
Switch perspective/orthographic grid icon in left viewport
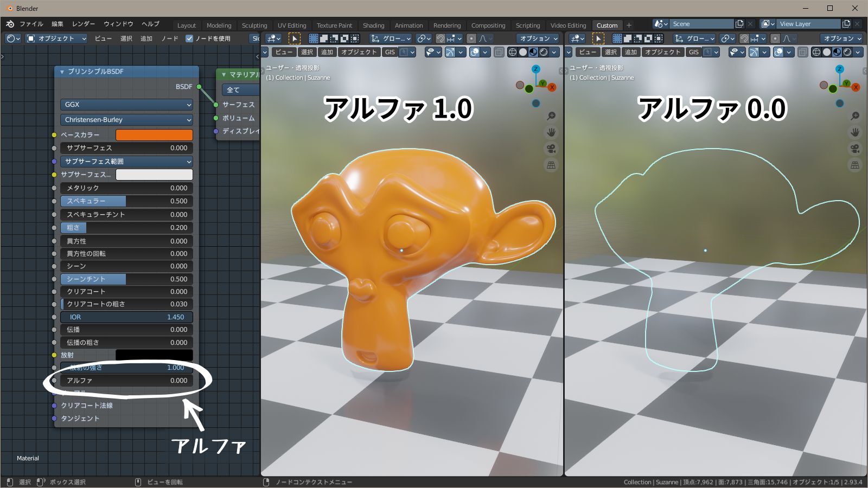(551, 165)
